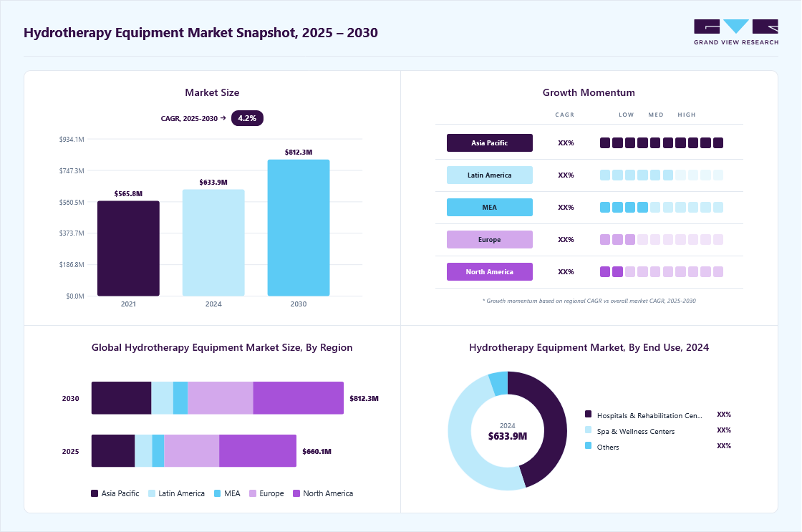Click Europe XX% CAGR value

coord(566,239)
